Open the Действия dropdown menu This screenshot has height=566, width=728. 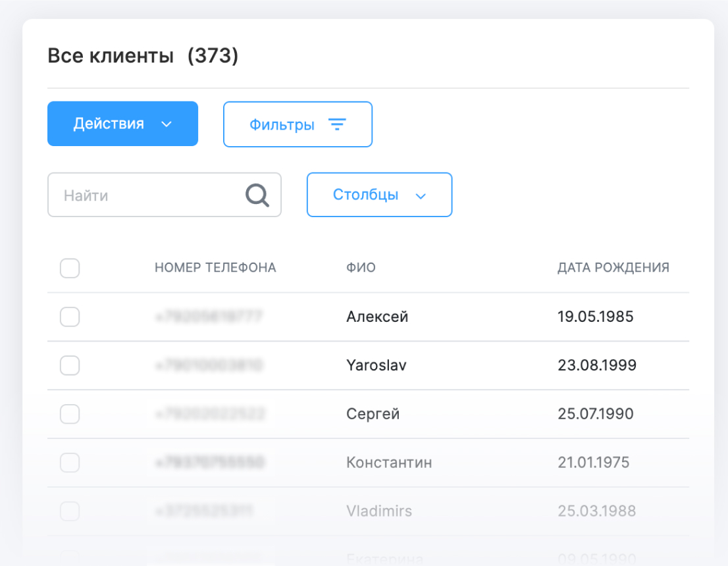[x=122, y=124]
